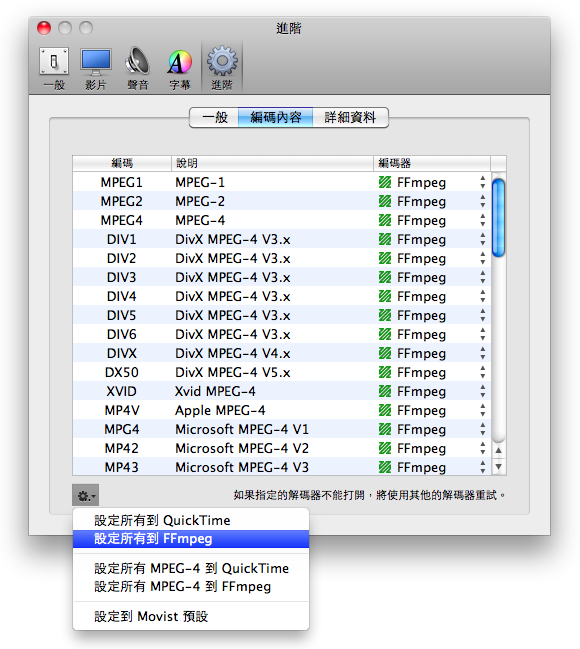This screenshot has width=580, height=649.
Task: Click the FFmpeg icon in MPEG1 row
Action: (385, 182)
